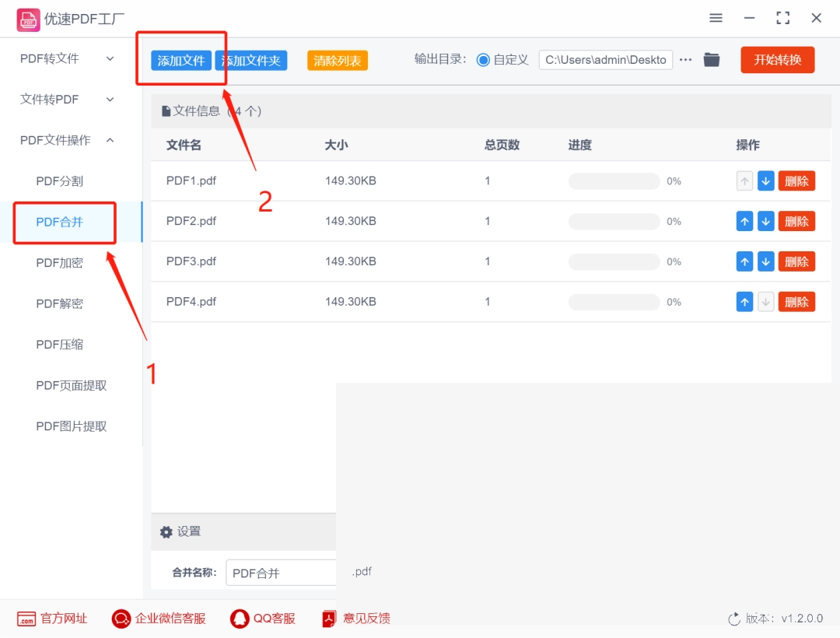Click the greyed-out down arrow in PDF4.pdf row
The height and width of the screenshot is (638, 840).
click(766, 302)
